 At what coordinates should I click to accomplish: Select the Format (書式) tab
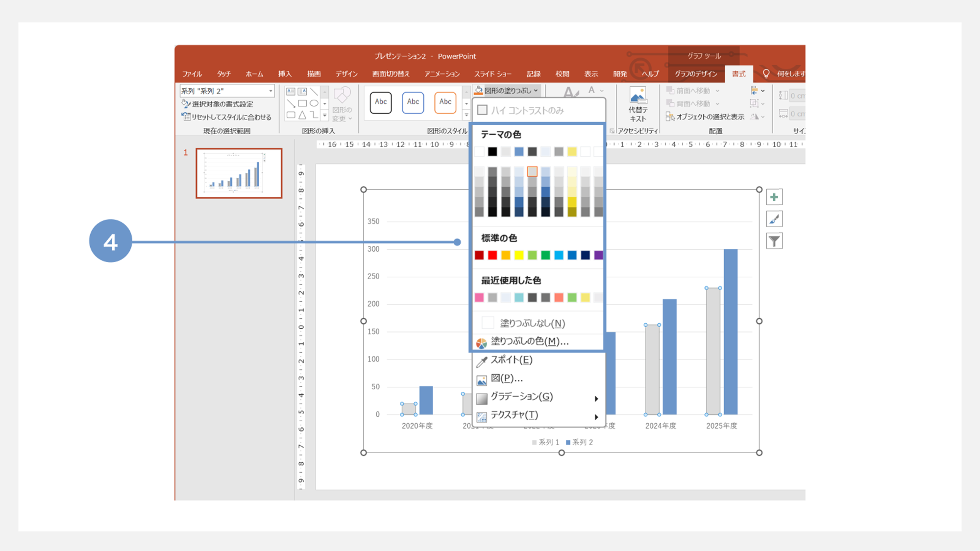[x=738, y=73]
